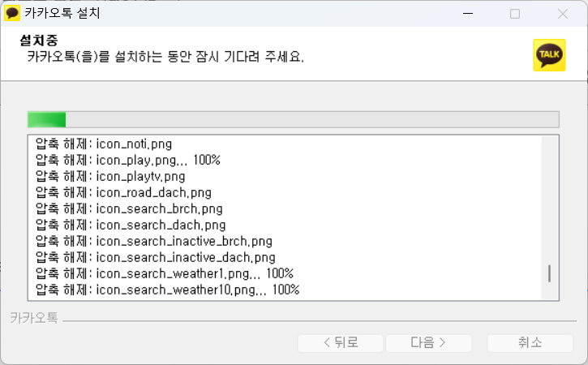The width and height of the screenshot is (588, 365).
Task: Click the 다음 > button
Action: [x=428, y=343]
